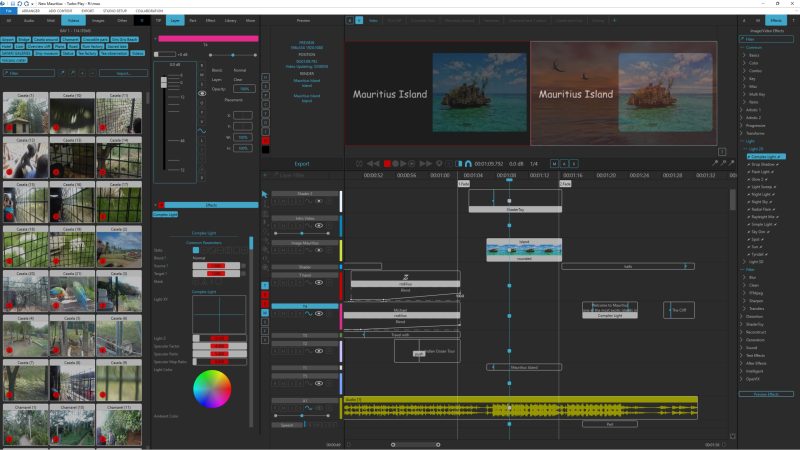Viewport: 800px width, 450px height.
Task: Click the media browser filter input field
Action: (x=29, y=73)
